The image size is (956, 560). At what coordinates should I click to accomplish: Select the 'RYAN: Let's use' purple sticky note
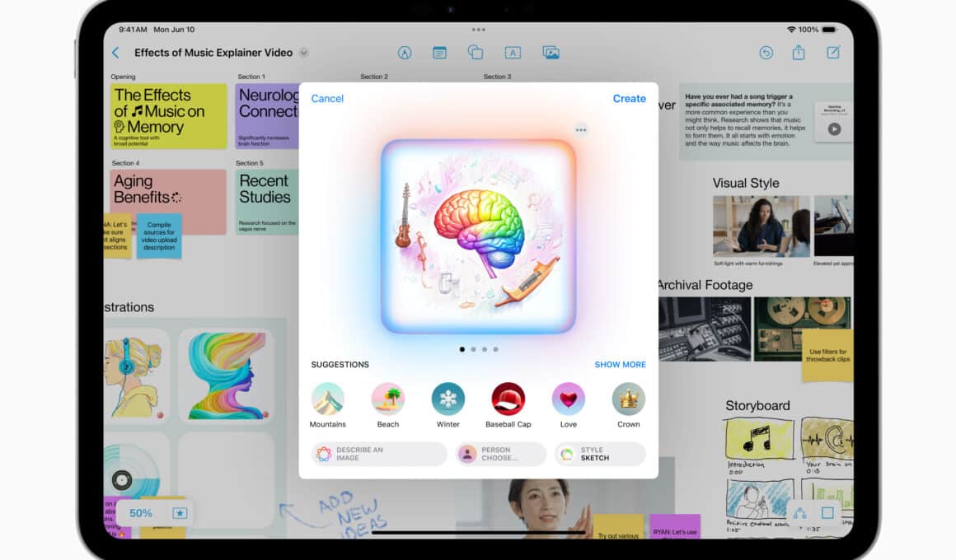675,526
